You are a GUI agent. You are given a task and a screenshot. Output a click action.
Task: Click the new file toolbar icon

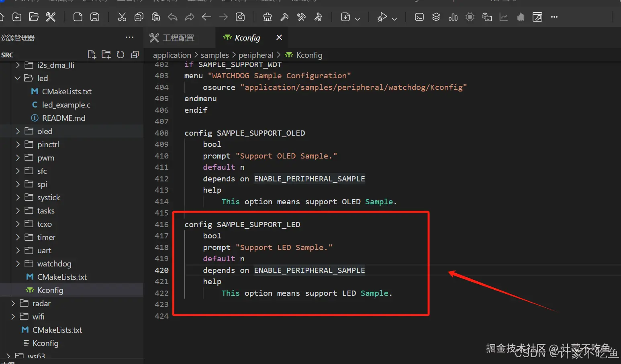click(78, 17)
